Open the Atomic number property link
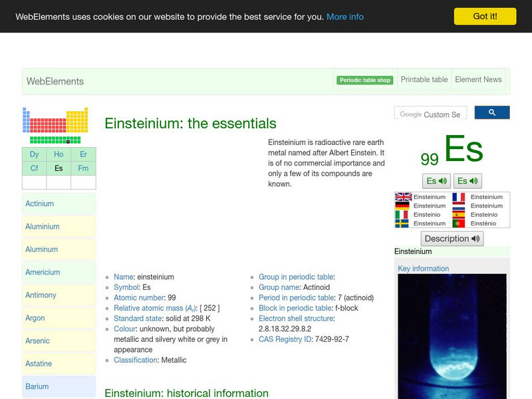 [x=139, y=297]
